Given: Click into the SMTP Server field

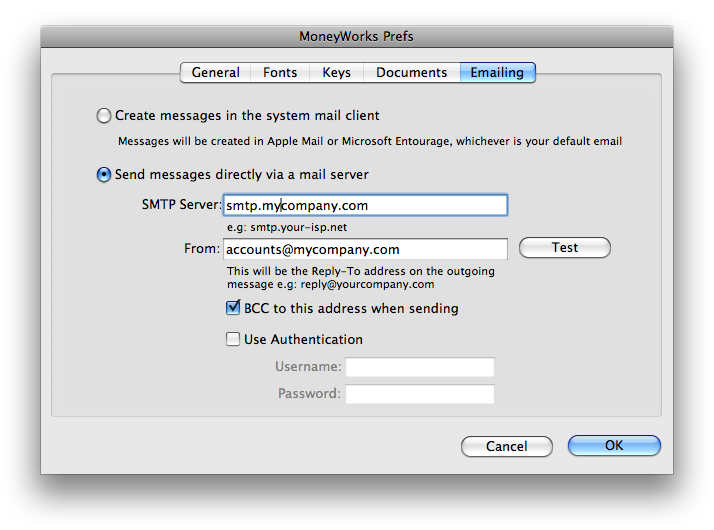Looking at the screenshot, I should pyautogui.click(x=365, y=205).
